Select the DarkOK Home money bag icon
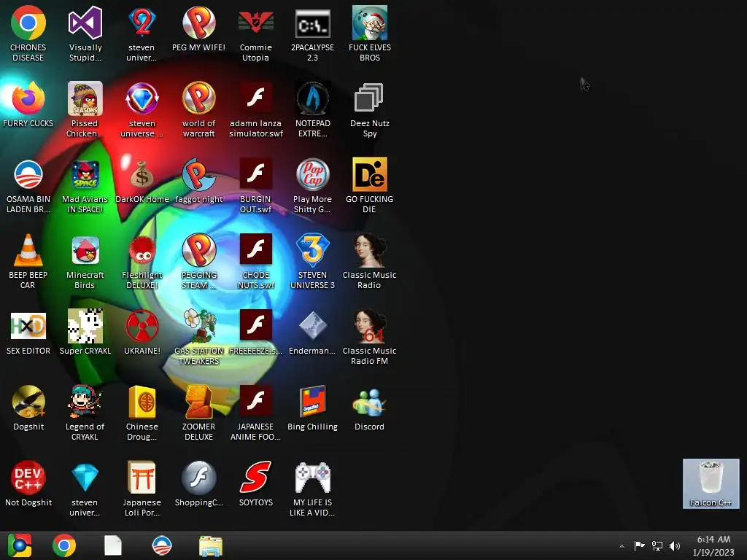This screenshot has width=747, height=560. click(142, 174)
